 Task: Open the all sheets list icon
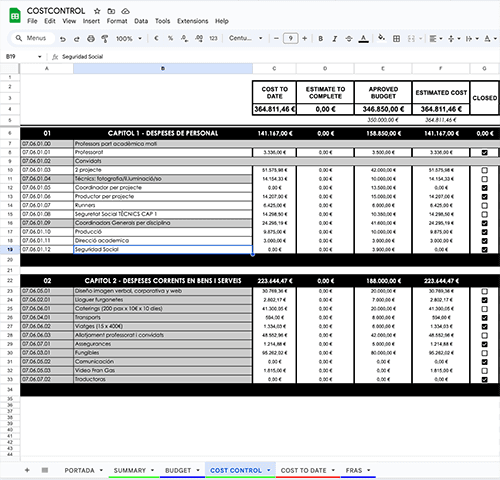pos(45,470)
